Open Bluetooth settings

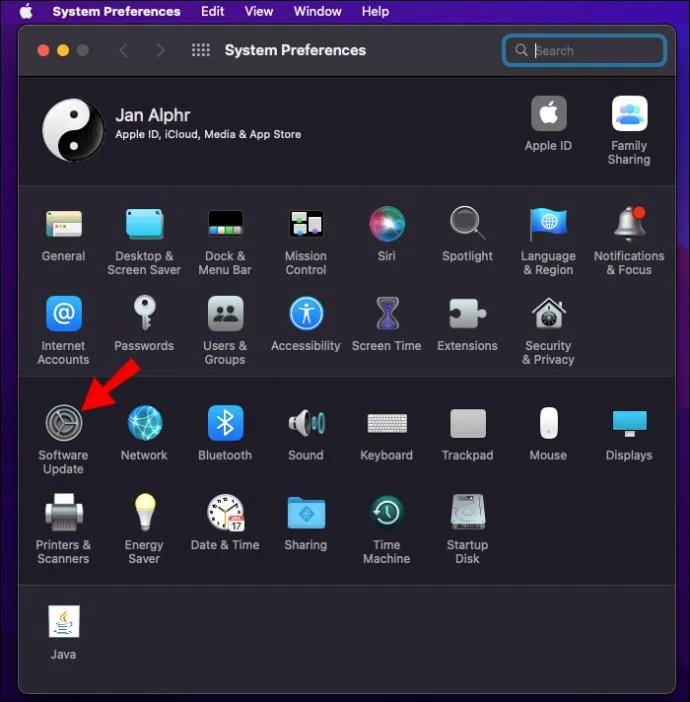[225, 423]
